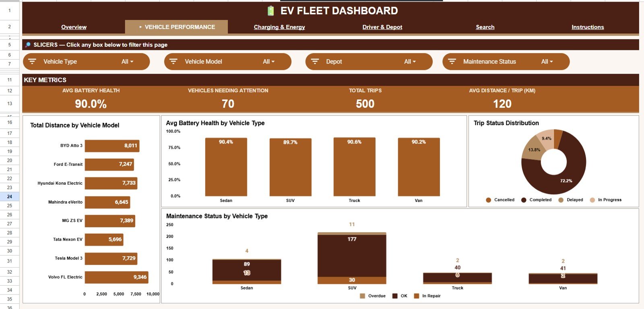Viewport: 644px width, 309px height.
Task: Click the magnifier icon in the SLICERS header
Action: (x=28, y=45)
